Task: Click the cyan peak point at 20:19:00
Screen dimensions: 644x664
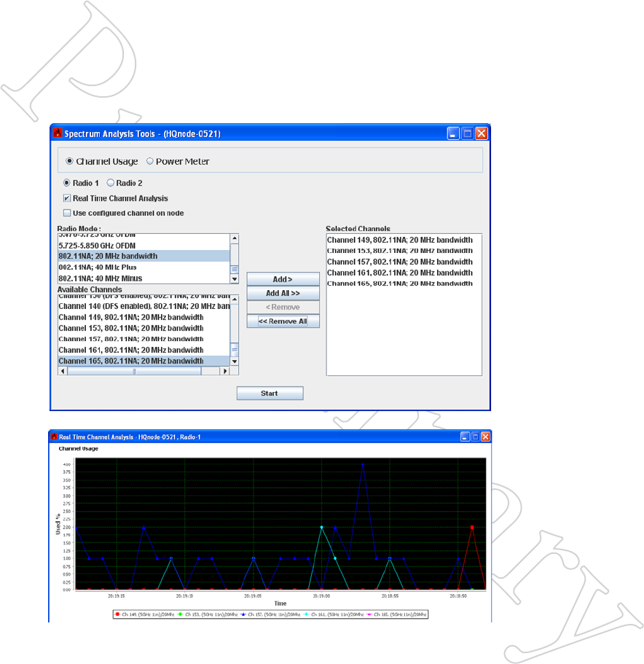Action: [321, 527]
